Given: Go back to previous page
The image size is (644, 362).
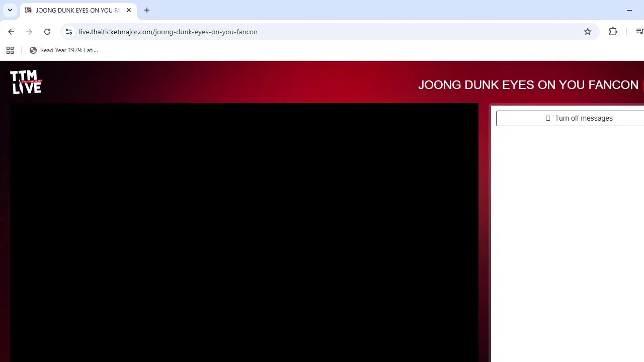Looking at the screenshot, I should (x=11, y=32).
